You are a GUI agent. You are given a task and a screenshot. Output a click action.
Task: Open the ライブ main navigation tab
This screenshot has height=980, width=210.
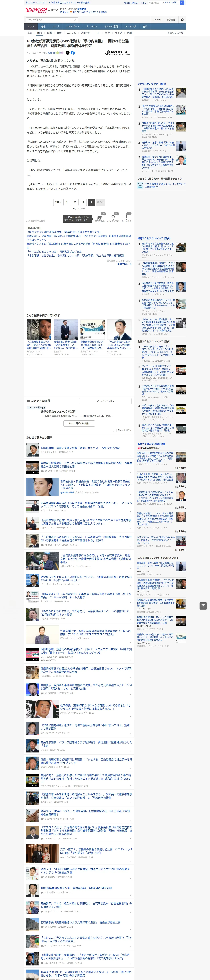[x=56, y=26]
